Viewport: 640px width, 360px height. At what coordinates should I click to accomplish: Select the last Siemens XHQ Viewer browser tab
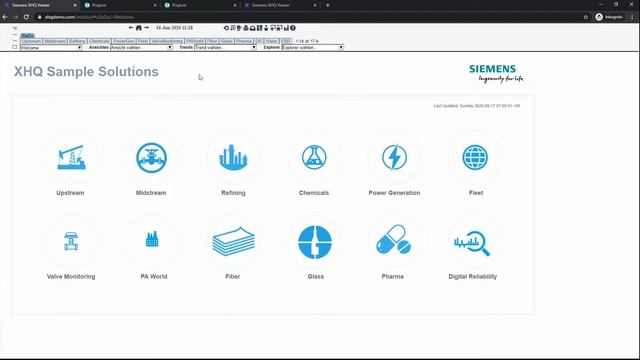click(280, 5)
